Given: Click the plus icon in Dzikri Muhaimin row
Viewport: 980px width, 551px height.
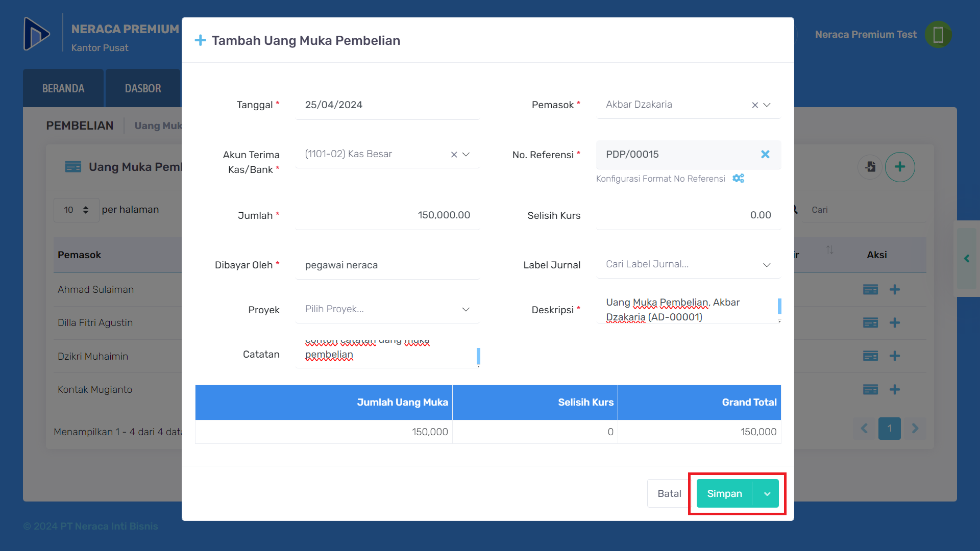Looking at the screenshot, I should (894, 356).
